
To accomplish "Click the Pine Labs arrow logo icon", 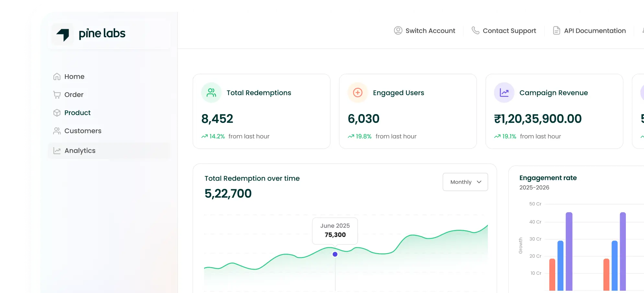I will tap(63, 34).
